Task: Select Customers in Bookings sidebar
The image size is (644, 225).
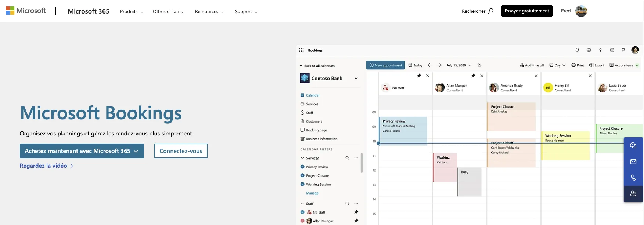Action: (311, 121)
